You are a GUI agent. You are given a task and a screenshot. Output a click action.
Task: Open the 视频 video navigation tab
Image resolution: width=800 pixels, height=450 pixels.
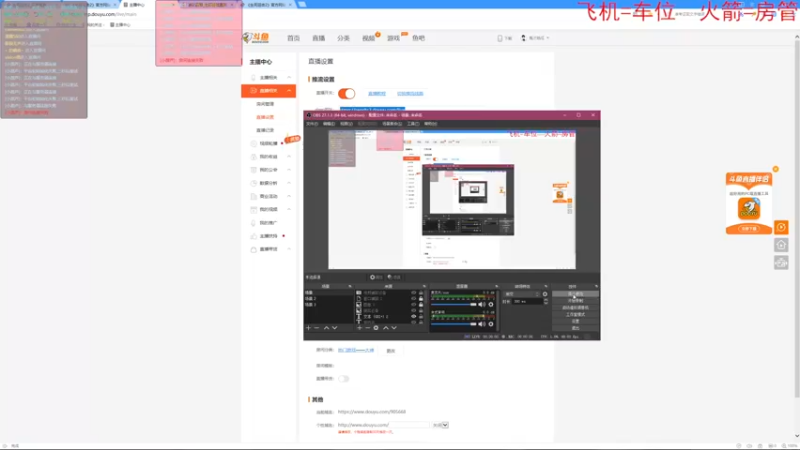(x=368, y=38)
